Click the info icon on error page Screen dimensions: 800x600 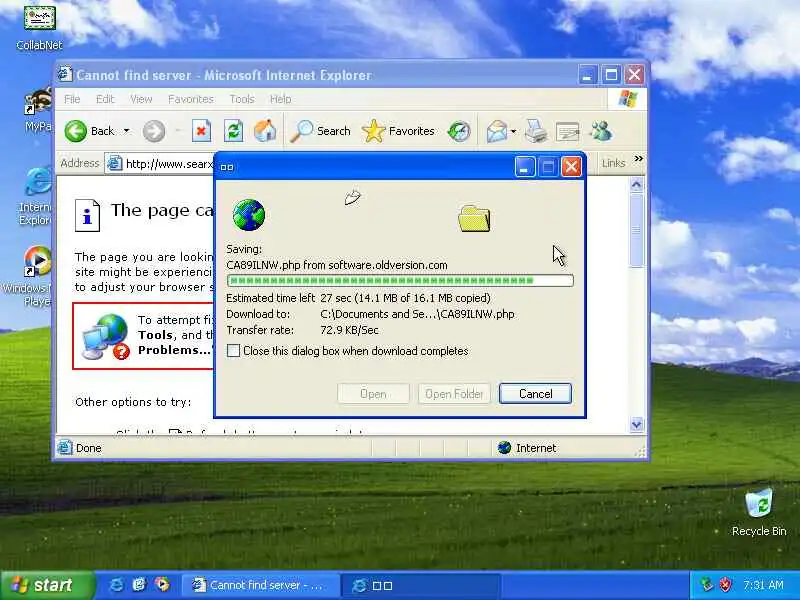click(87, 215)
